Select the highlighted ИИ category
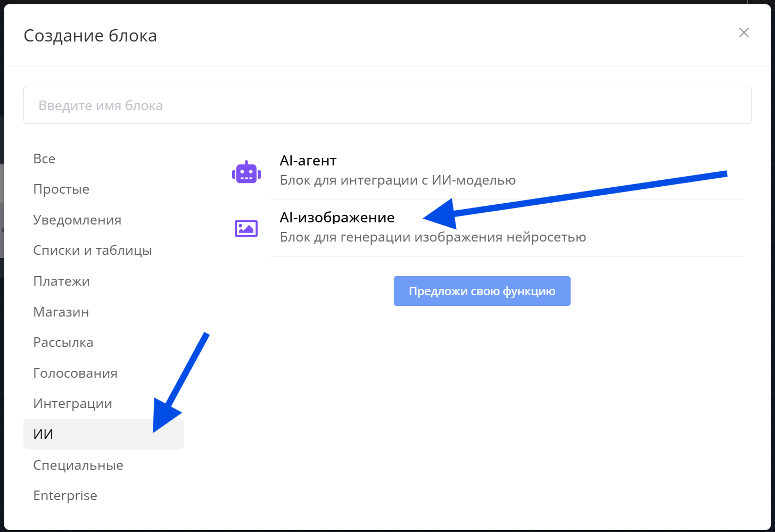775x532 pixels. [x=104, y=434]
